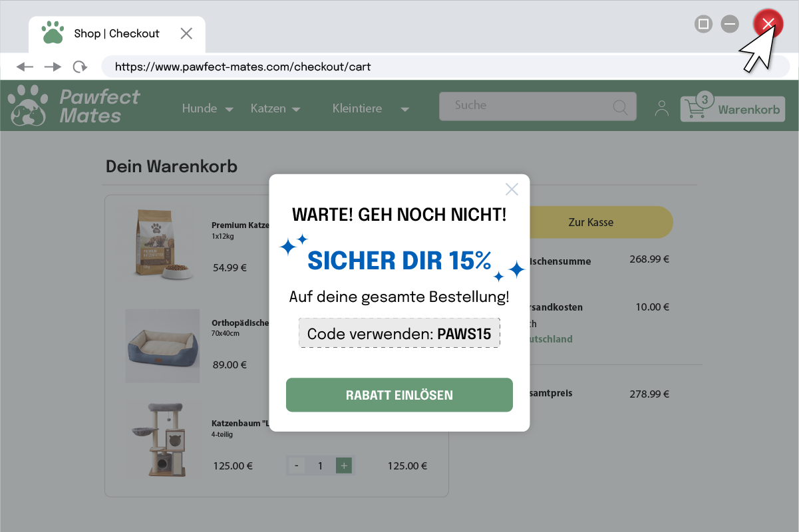799x532 pixels.
Task: Click the Katzenbaum product title
Action: coord(240,423)
